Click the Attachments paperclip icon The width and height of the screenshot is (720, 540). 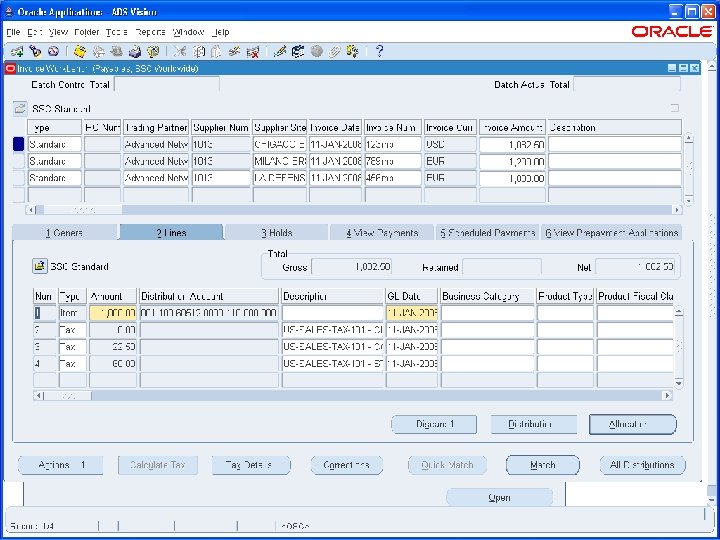tap(334, 51)
